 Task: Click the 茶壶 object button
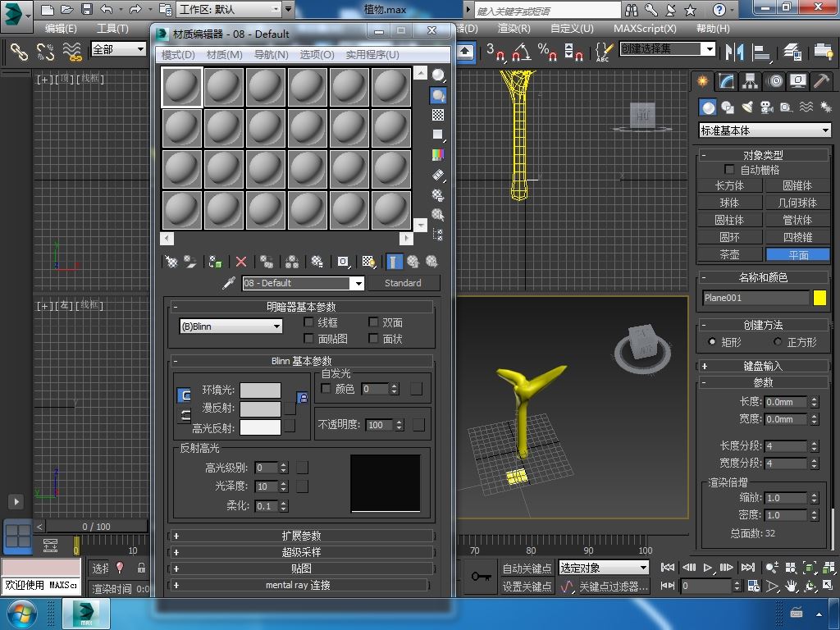(x=729, y=254)
